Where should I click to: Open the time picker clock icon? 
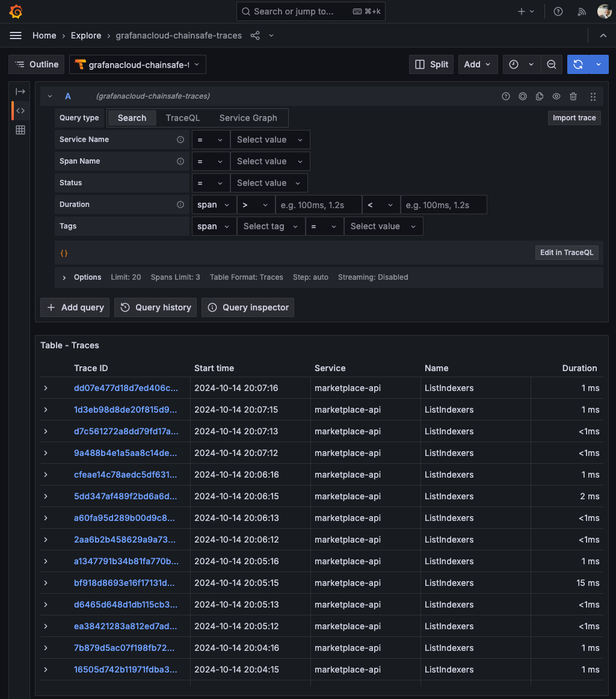tap(514, 64)
